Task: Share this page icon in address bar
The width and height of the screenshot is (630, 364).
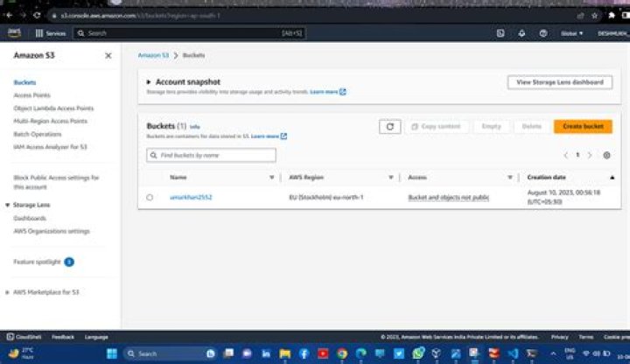Action: pyautogui.click(x=580, y=16)
